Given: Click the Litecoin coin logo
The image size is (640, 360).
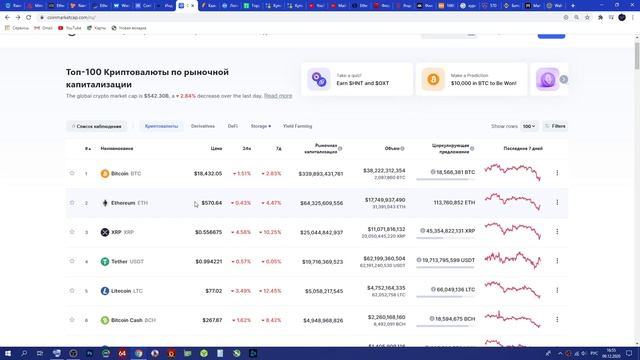Looking at the screenshot, I should point(105,291).
